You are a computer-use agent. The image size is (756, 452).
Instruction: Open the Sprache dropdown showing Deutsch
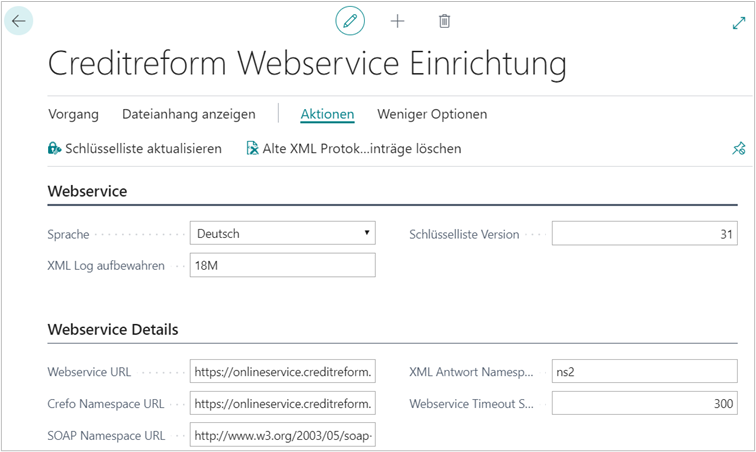[283, 233]
